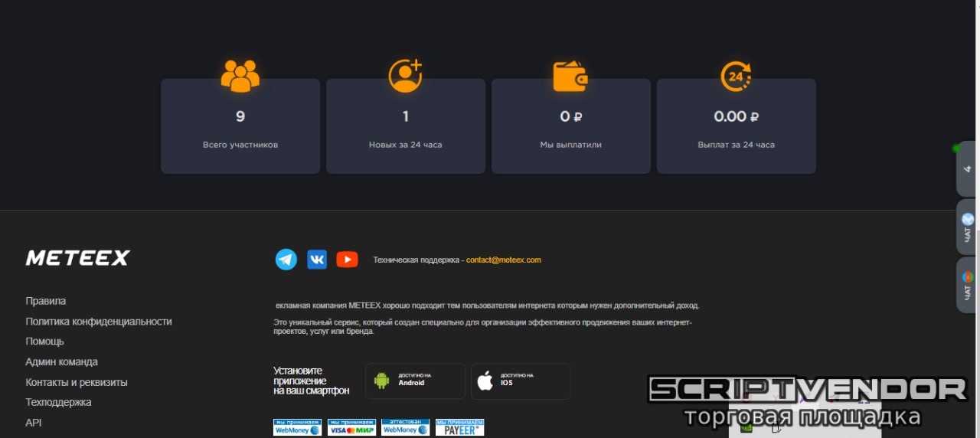Click the PAYEER payment badge
980x438 pixels.
pyautogui.click(x=459, y=427)
